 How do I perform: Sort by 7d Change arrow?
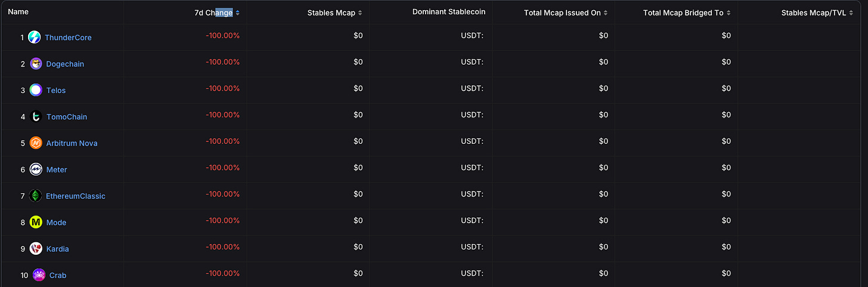coord(238,13)
